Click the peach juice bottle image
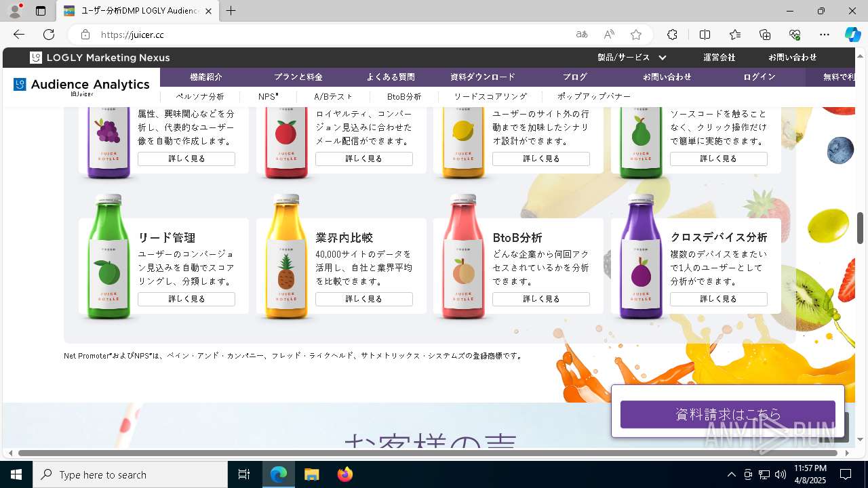This screenshot has width=868, height=488. [464, 256]
